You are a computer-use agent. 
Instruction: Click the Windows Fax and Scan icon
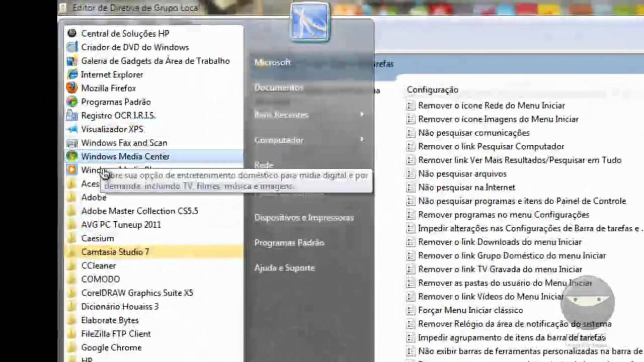[72, 142]
